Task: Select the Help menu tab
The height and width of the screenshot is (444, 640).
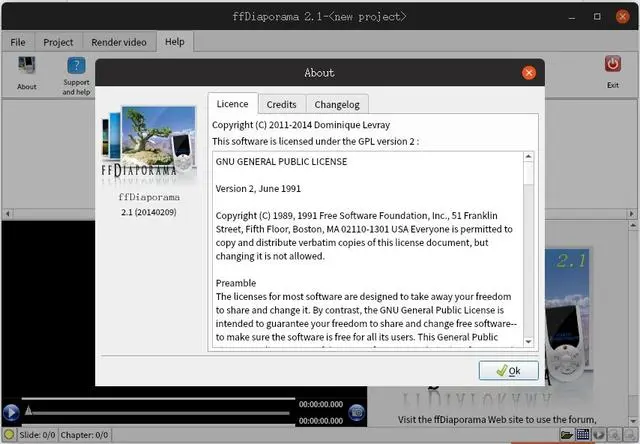Action: tap(175, 42)
